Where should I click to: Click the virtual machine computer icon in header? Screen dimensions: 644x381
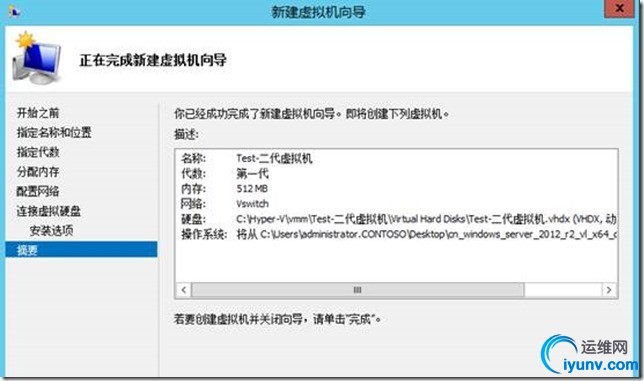point(38,58)
